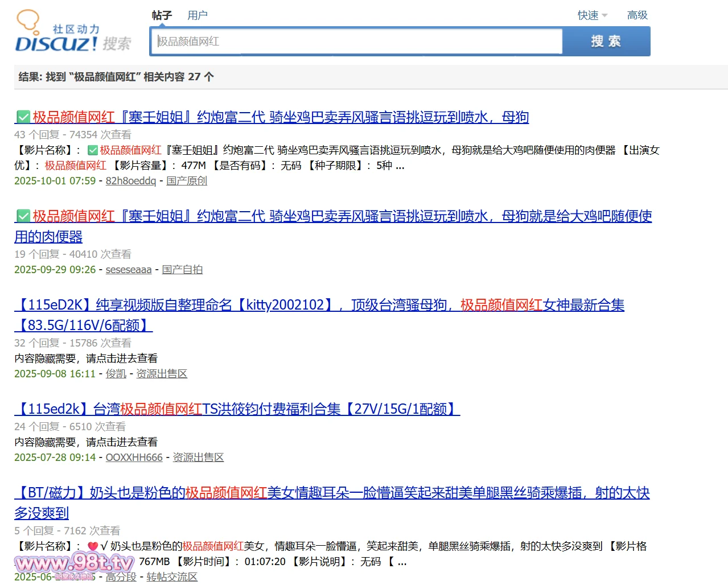Open the result titled 【115eD2K】 with kitty2002102
Viewport: 728px width, 585px height.
coord(319,306)
